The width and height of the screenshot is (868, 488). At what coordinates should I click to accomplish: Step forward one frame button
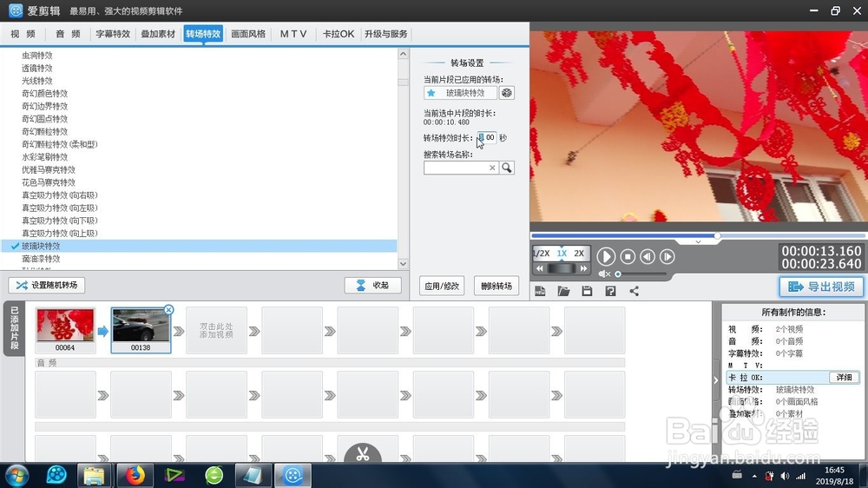[x=667, y=256]
